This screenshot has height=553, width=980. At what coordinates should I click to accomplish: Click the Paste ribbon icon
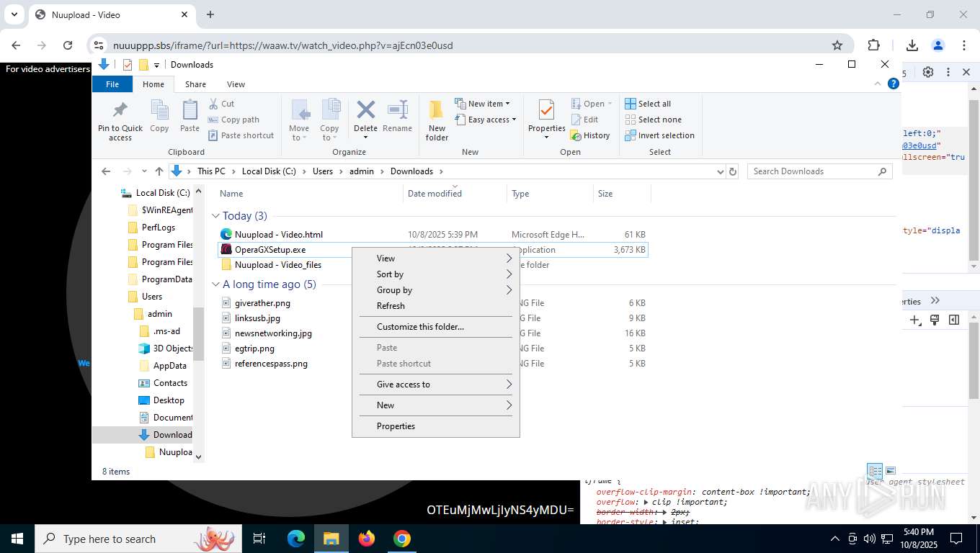[190, 116]
